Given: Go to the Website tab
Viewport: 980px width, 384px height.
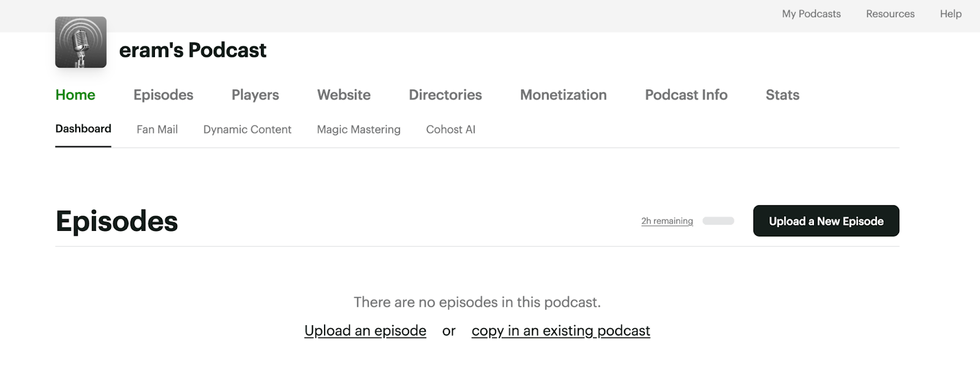Looking at the screenshot, I should [344, 95].
